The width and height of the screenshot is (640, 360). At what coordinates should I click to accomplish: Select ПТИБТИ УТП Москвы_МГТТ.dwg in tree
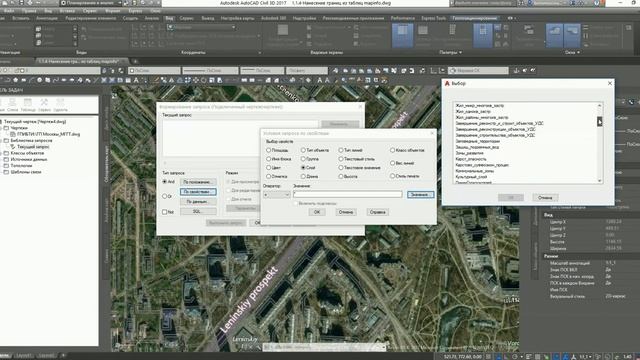pyautogui.click(x=48, y=134)
